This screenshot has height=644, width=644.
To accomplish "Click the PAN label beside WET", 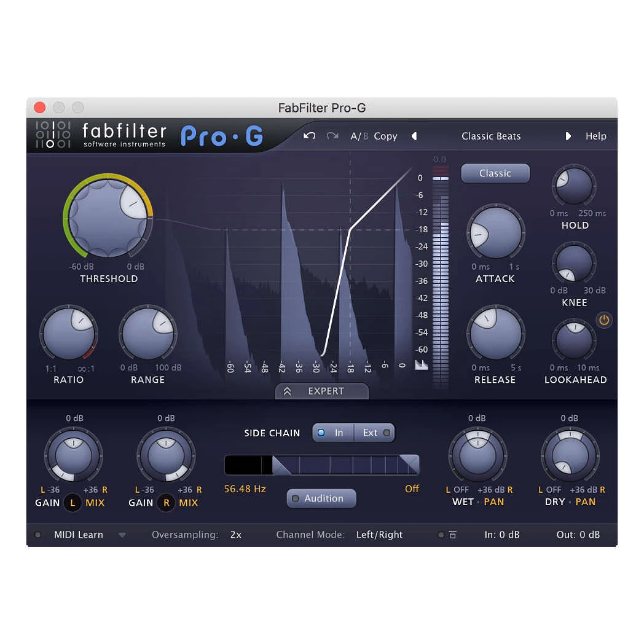I will [x=493, y=501].
